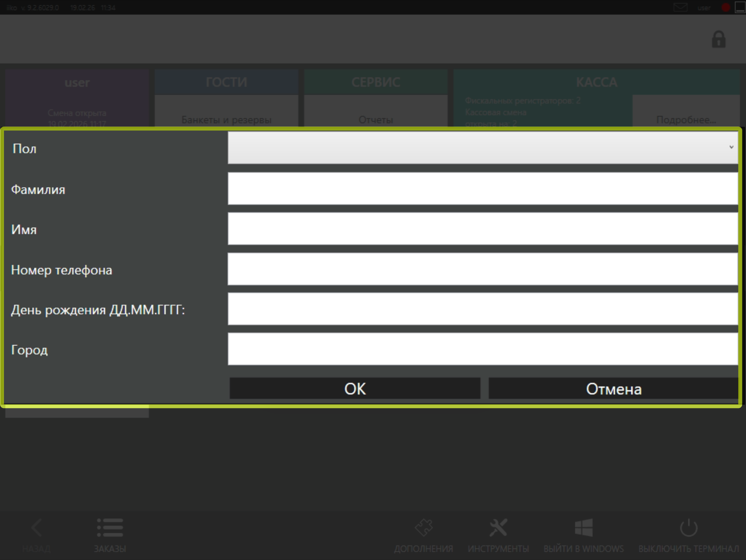This screenshot has width=746, height=560.
Task: Click the Назад arrow icon
Action: 36,528
